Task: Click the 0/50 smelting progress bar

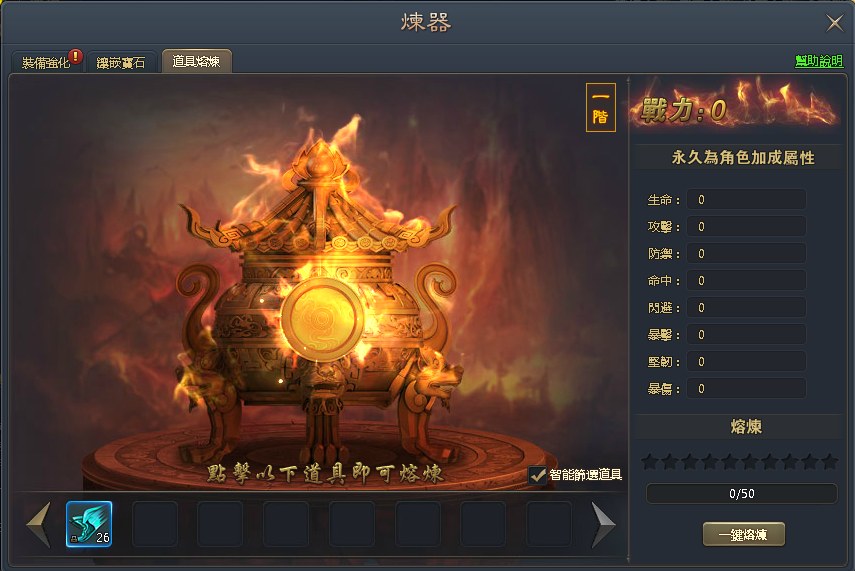Action: [742, 494]
